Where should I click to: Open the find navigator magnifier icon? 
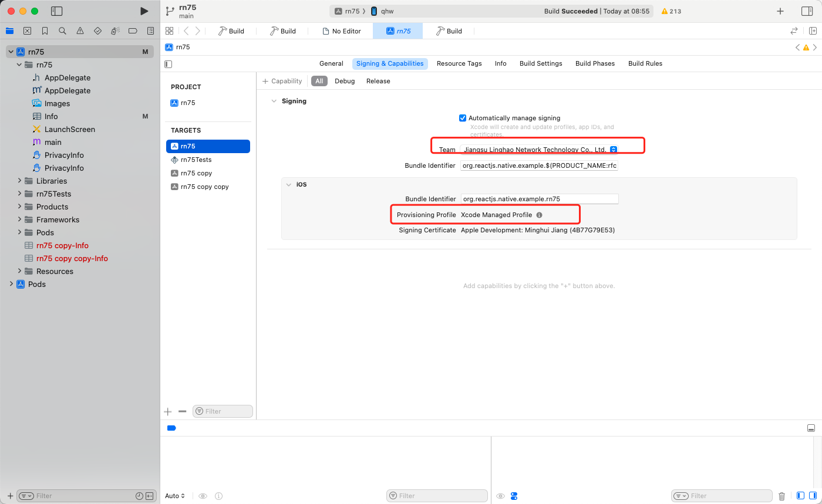coord(62,31)
